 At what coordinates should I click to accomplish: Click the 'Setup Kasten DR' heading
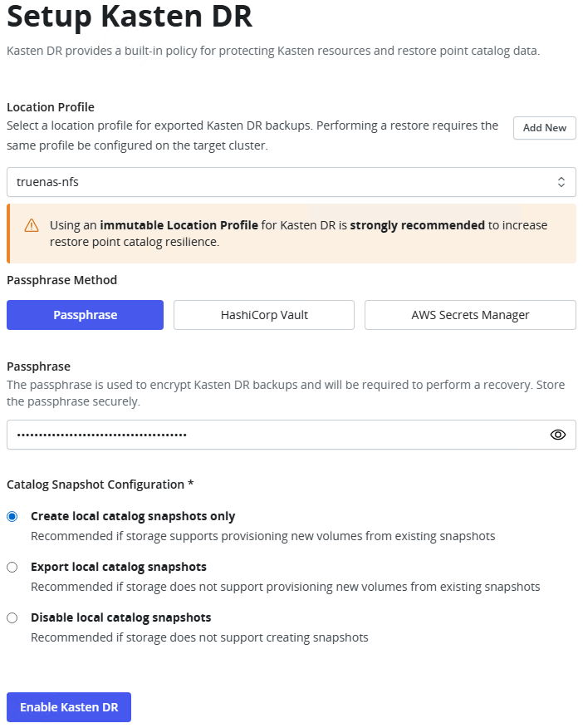point(130,17)
